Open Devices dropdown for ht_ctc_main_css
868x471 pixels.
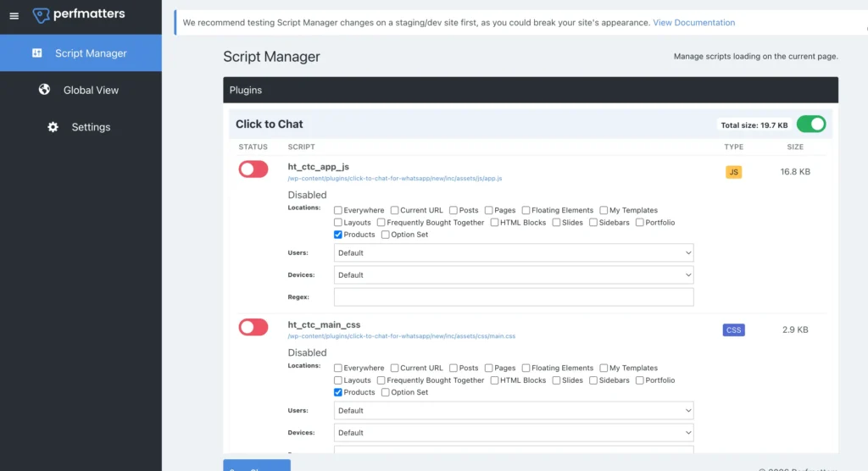[514, 433]
